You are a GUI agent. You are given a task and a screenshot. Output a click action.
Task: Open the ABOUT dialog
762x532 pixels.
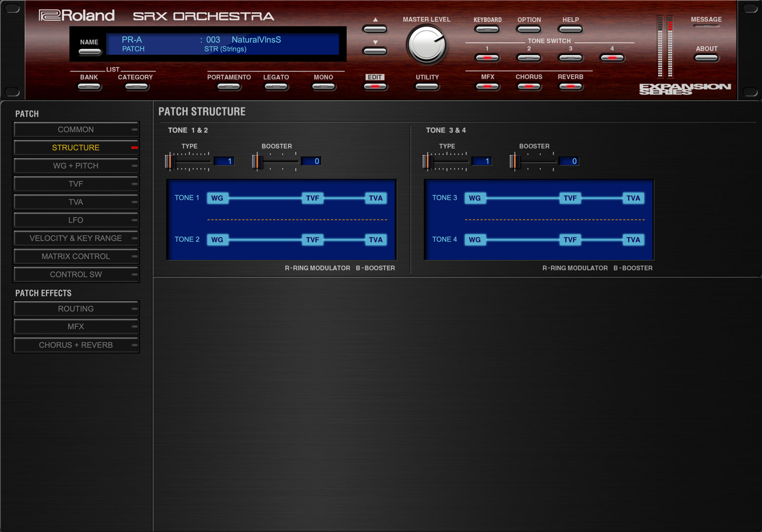(x=706, y=58)
